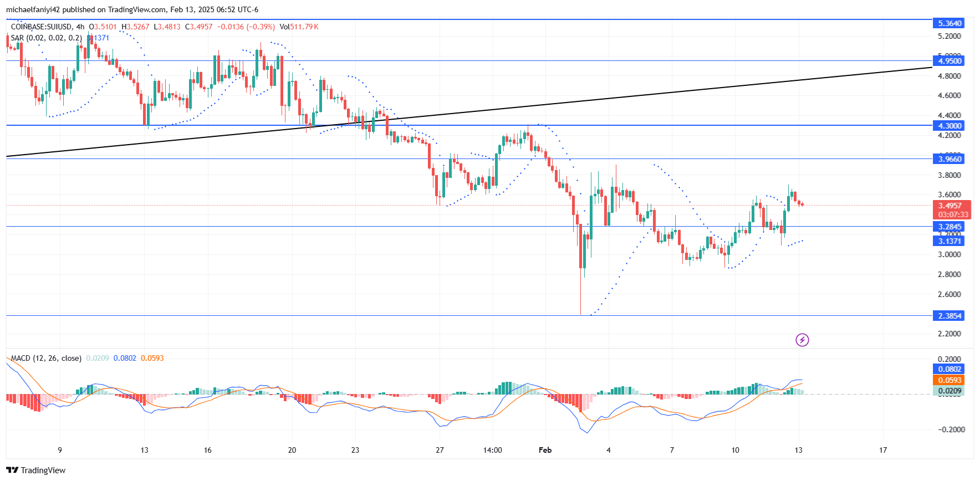Click the blue 0.0802 MACD axis tag
980x481 pixels.
949,369
